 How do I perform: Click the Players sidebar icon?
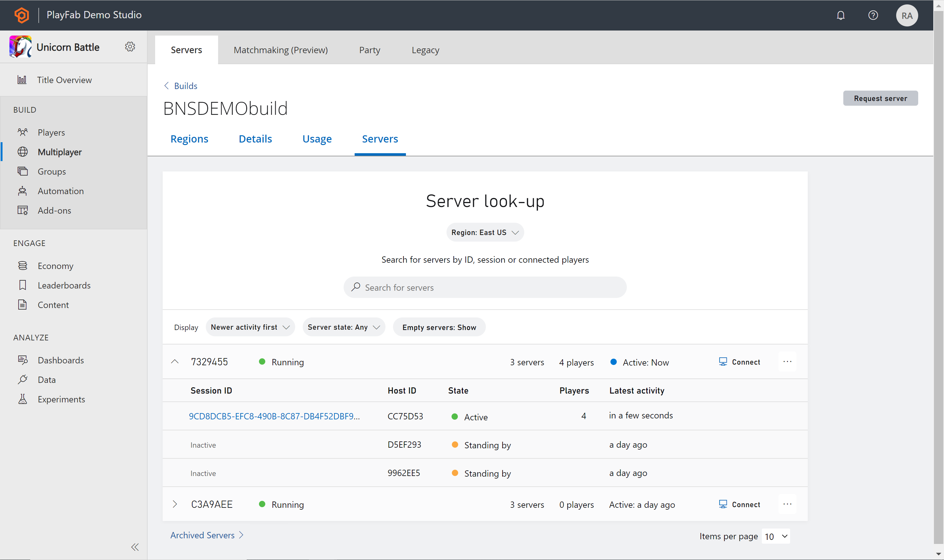point(23,132)
